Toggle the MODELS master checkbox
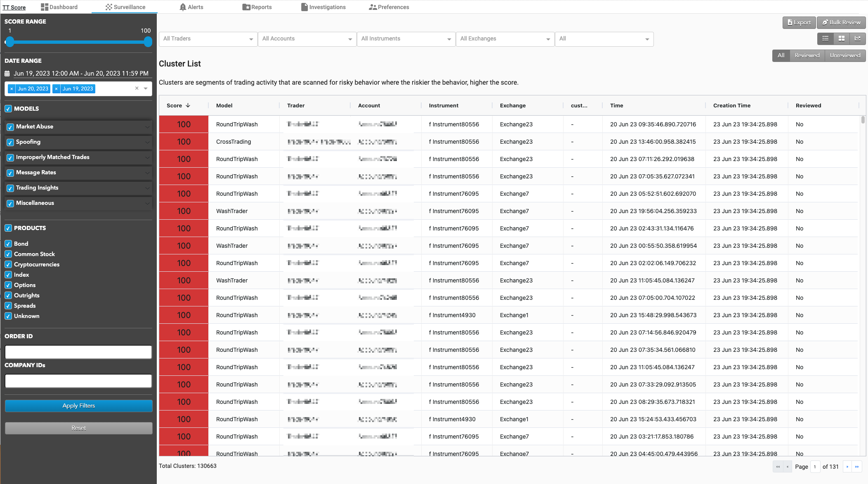This screenshot has width=868, height=484. [x=8, y=109]
